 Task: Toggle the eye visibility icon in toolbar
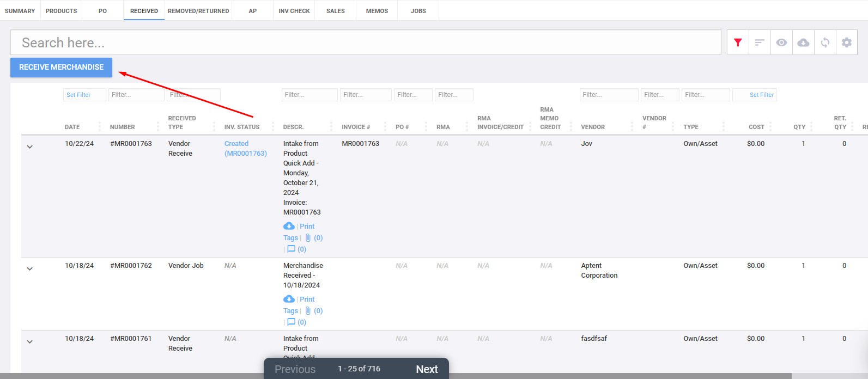coord(781,42)
